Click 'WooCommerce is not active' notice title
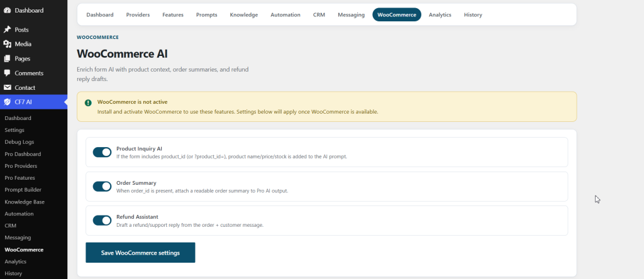 click(x=132, y=102)
